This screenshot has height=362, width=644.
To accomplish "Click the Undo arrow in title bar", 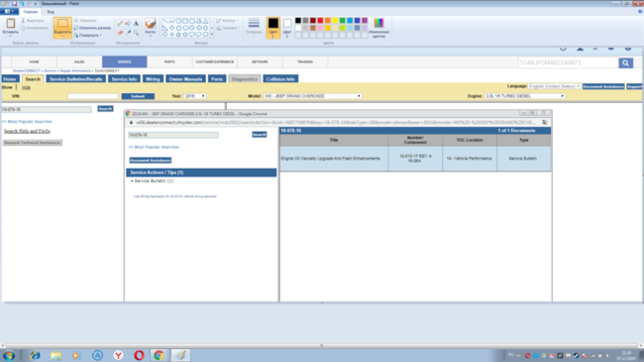I will pyautogui.click(x=22, y=4).
